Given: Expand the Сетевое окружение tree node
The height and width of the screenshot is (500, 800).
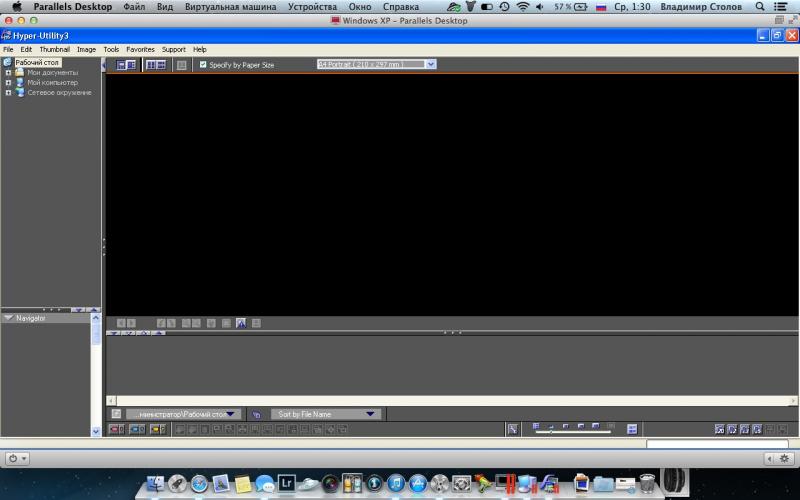Looking at the screenshot, I should click(8, 92).
